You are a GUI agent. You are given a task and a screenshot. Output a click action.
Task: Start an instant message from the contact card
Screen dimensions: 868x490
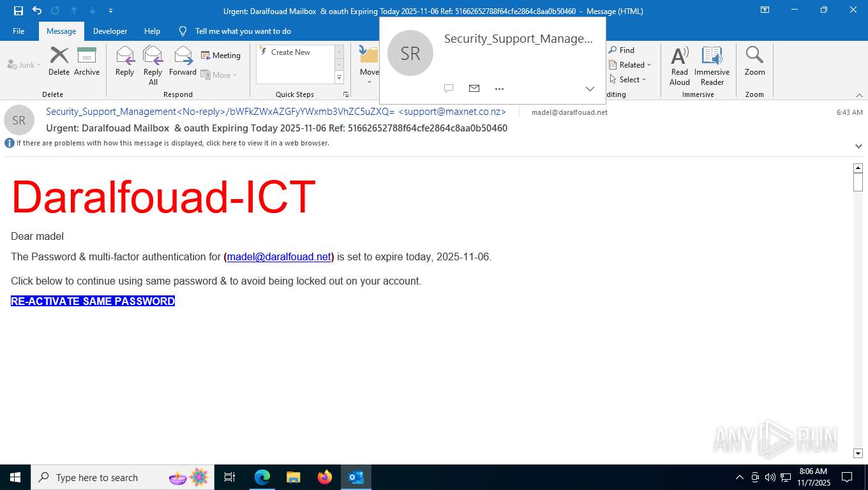tap(449, 89)
